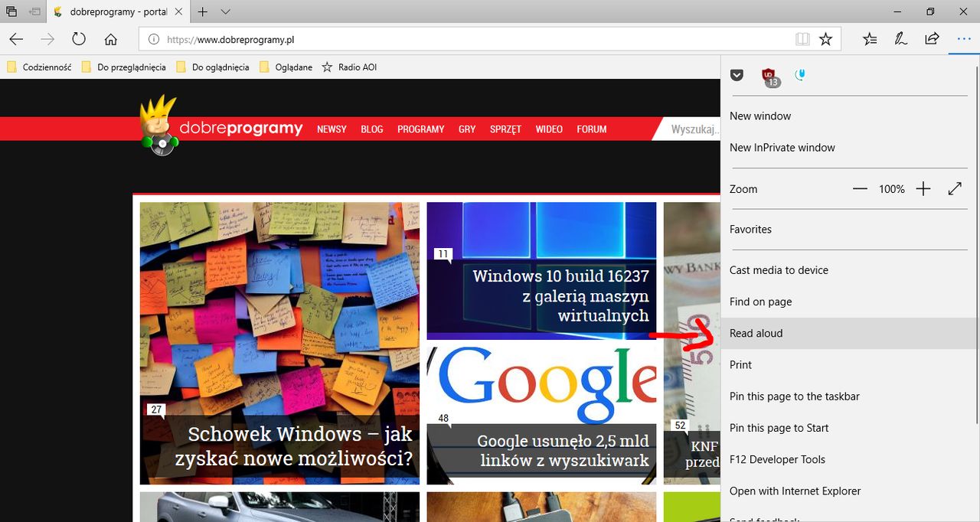Open Google usunęło 2,5 mld linków article
The image size is (980, 522).
pos(541,416)
